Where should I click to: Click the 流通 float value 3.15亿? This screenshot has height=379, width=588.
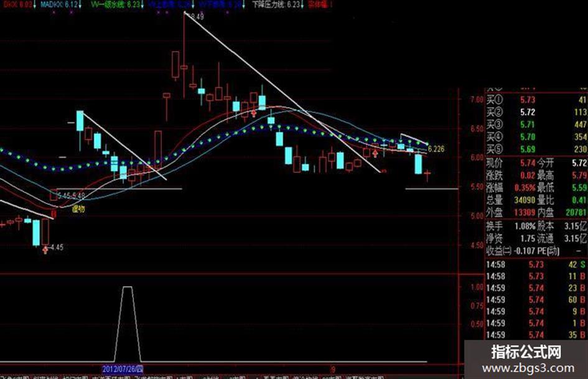click(576, 238)
